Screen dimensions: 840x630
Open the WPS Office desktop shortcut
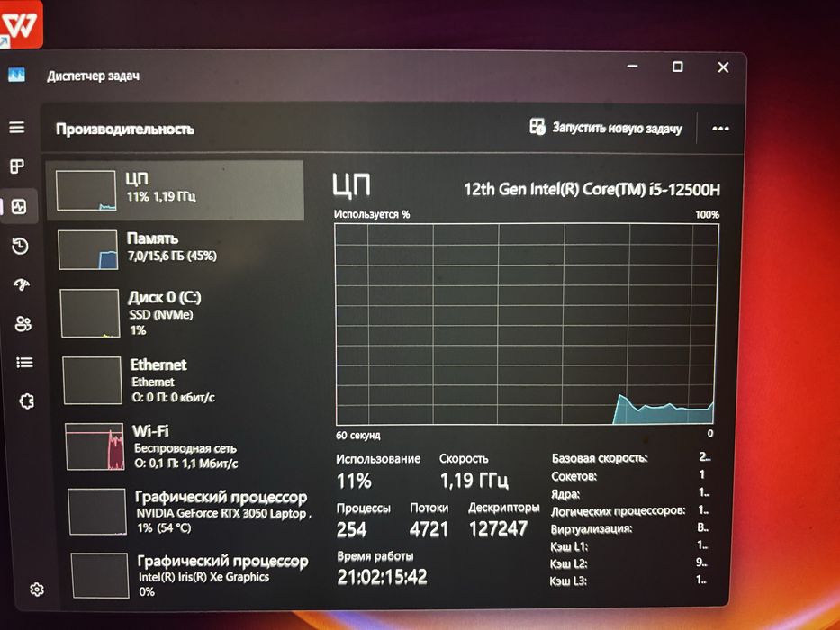[20, 24]
